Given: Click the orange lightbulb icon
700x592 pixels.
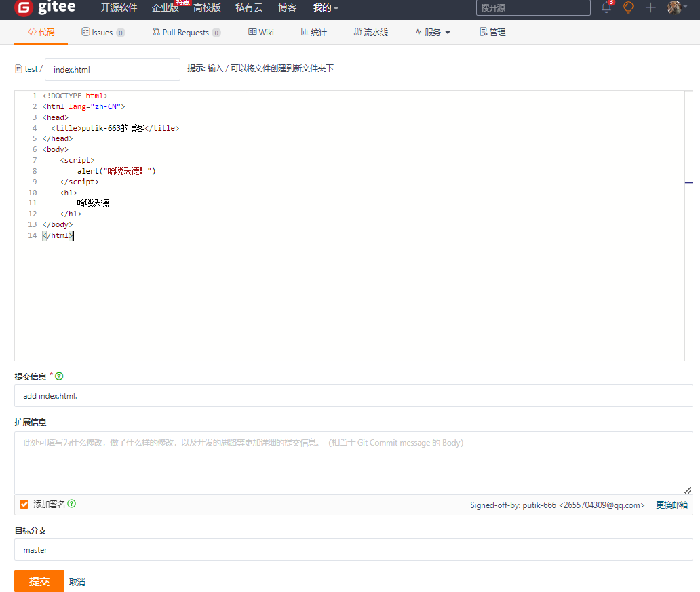Looking at the screenshot, I should pos(628,7).
